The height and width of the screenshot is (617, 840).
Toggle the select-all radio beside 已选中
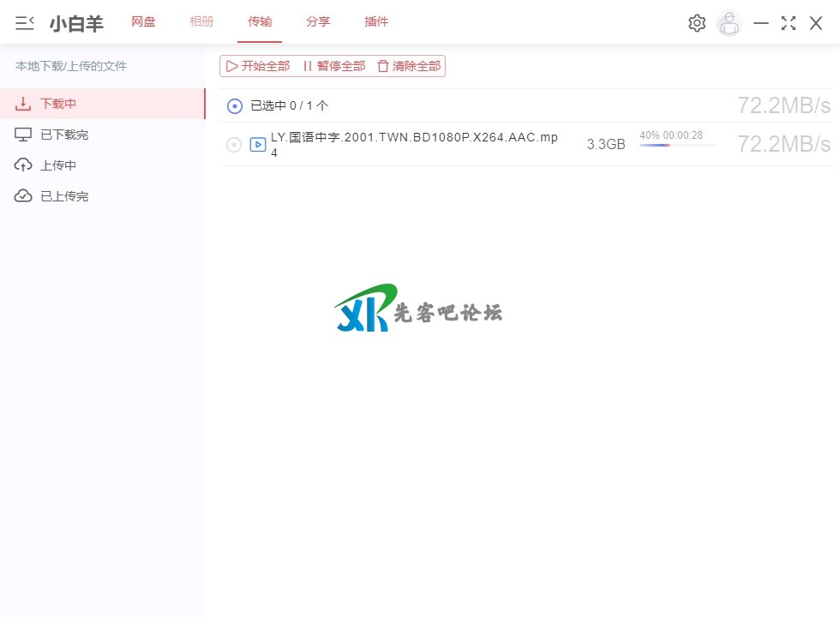[235, 106]
